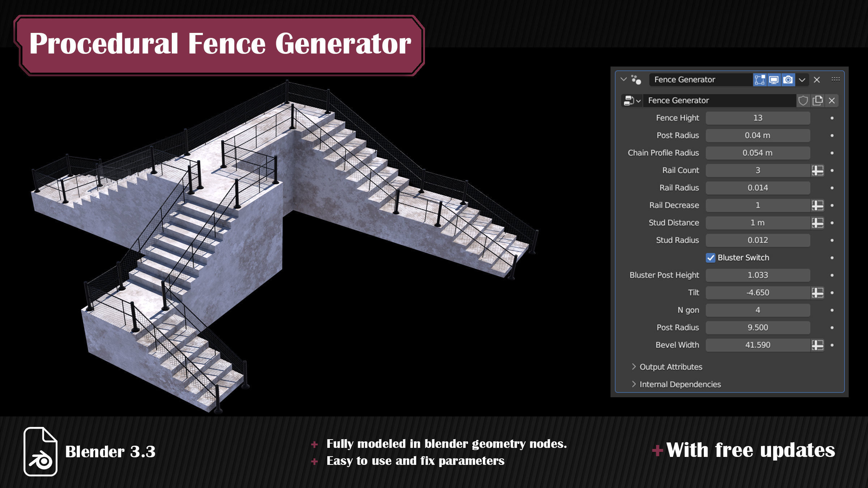
Task: Click animate dot for Rail Radius
Action: (x=832, y=188)
